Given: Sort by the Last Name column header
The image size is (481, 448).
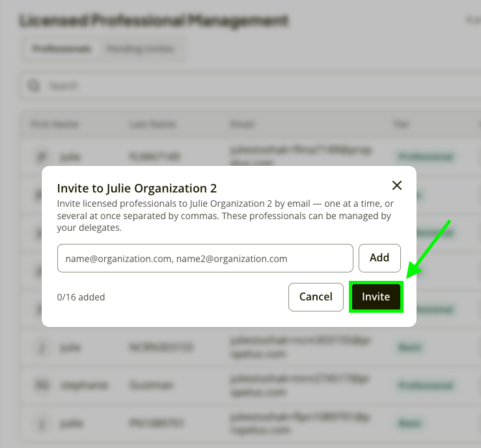Looking at the screenshot, I should [152, 124].
